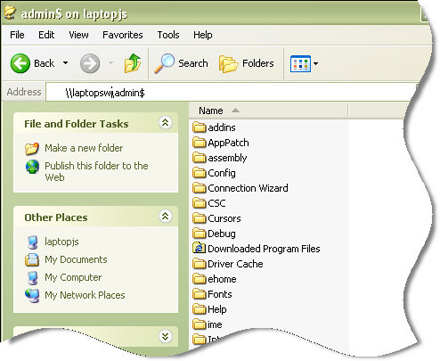The width and height of the screenshot is (440, 361).
Task: Select the Connection Wizard folder name
Action: pyautogui.click(x=248, y=188)
